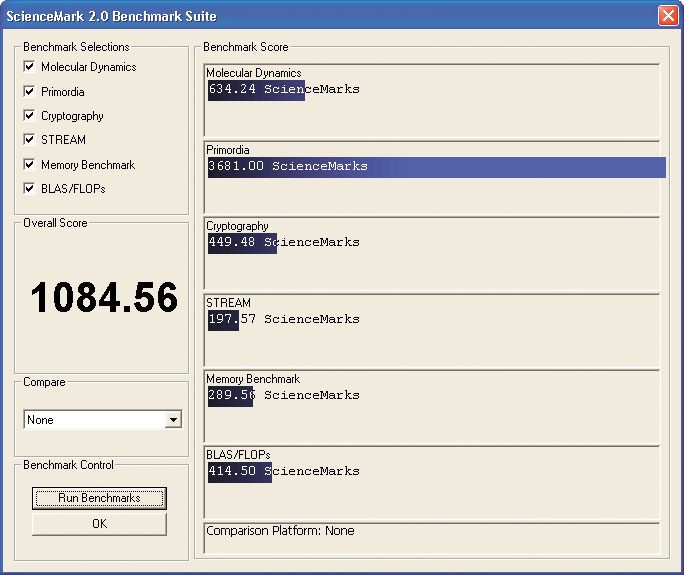This screenshot has height=575, width=684.
Task: Click the Benchmark Score group label
Action: (x=246, y=47)
